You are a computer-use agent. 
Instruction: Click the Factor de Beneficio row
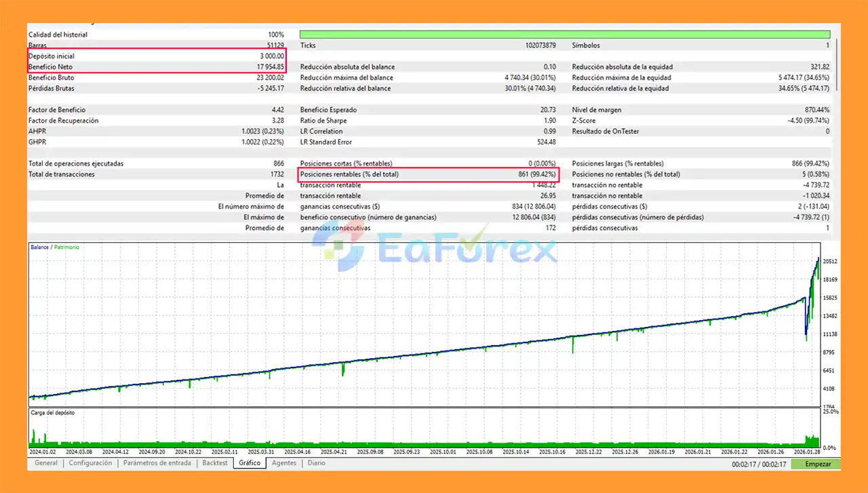156,110
